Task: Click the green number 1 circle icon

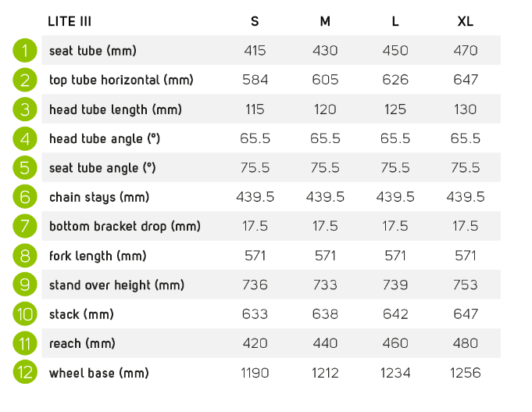Action: tap(25, 50)
